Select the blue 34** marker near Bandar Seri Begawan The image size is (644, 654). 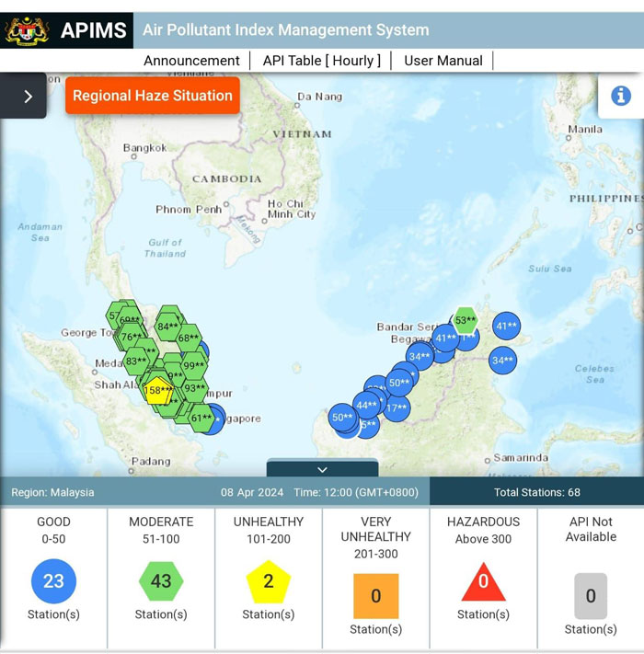coord(420,356)
